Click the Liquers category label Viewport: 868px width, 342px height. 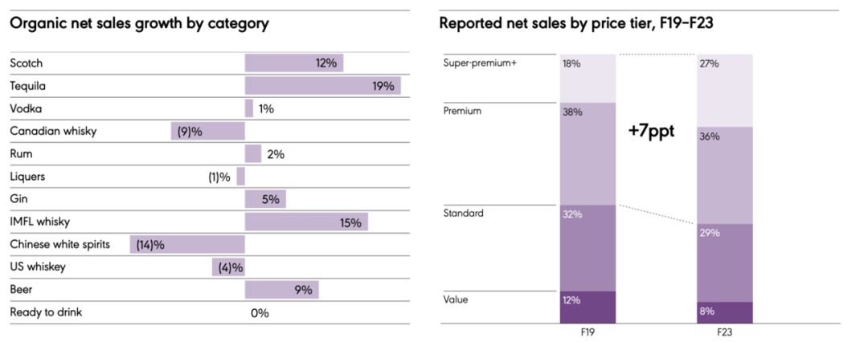[28, 177]
